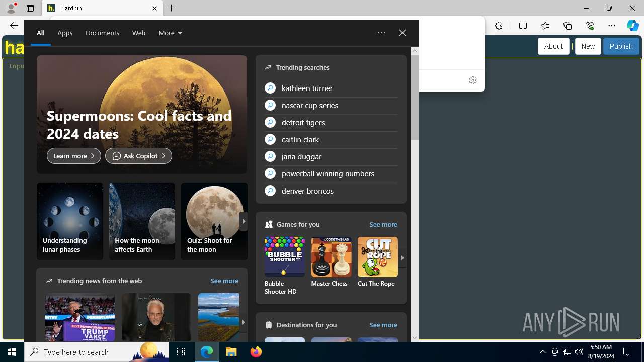The image size is (644, 362).
Task: Open Understanding lunar phases card
Action: point(69,221)
